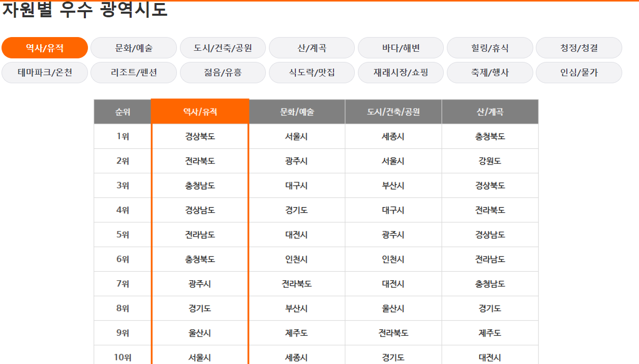
Task: Click the 순위 table column header
Action: tap(123, 112)
